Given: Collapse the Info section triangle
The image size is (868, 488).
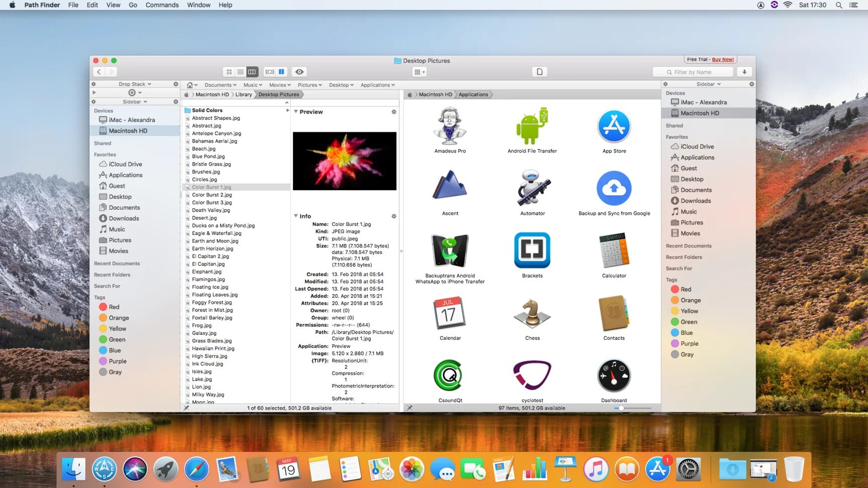Looking at the screenshot, I should click(x=296, y=216).
